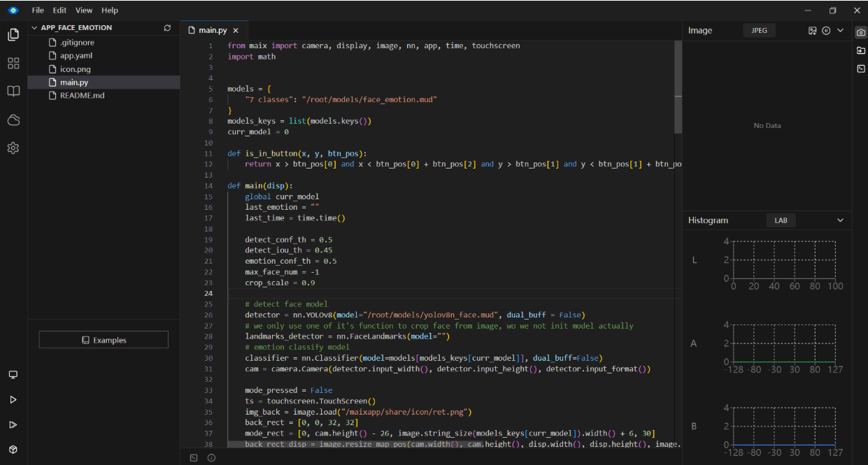Restore down the MaixVision window

832,10
